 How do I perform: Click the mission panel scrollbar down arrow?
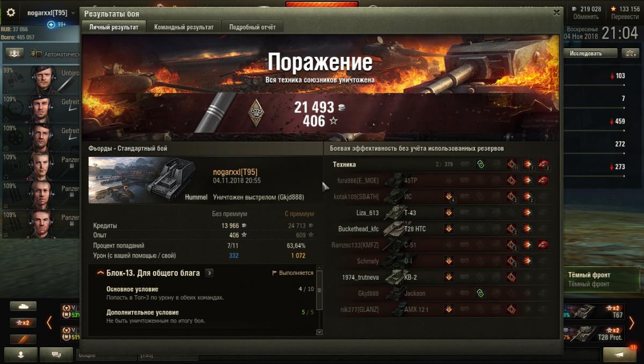point(319,332)
